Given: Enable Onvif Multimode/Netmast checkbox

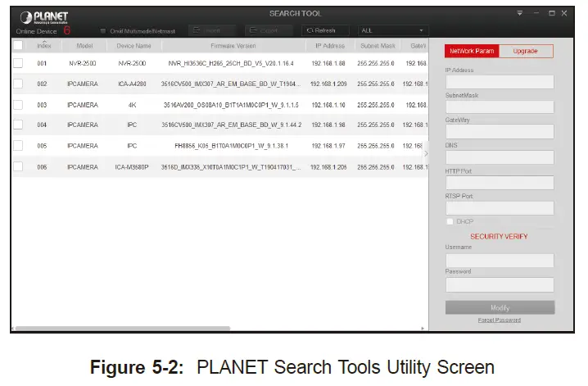Looking at the screenshot, I should click(102, 31).
